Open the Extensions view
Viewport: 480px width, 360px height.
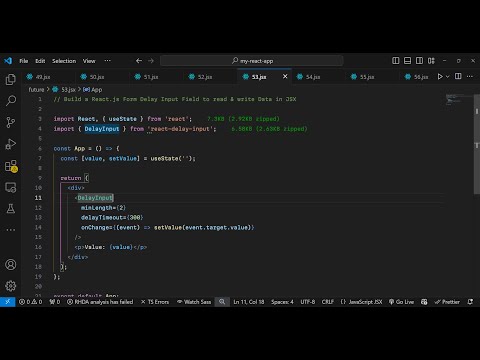point(11,166)
